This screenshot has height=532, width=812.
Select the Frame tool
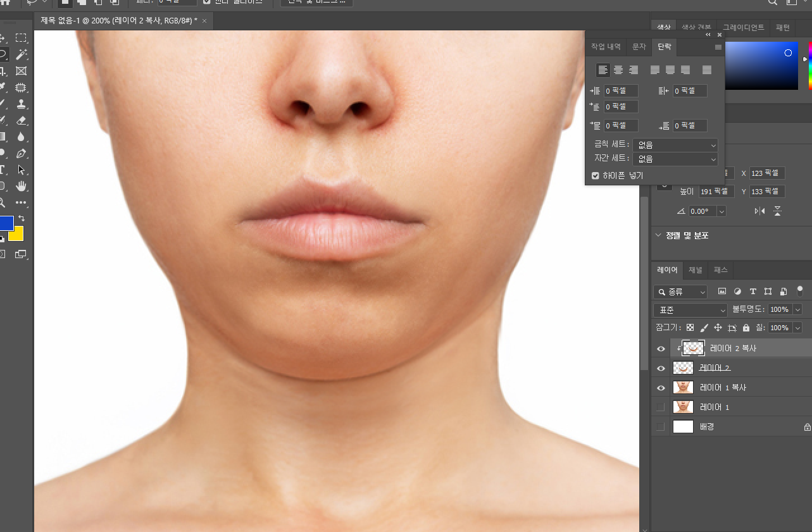(21, 71)
